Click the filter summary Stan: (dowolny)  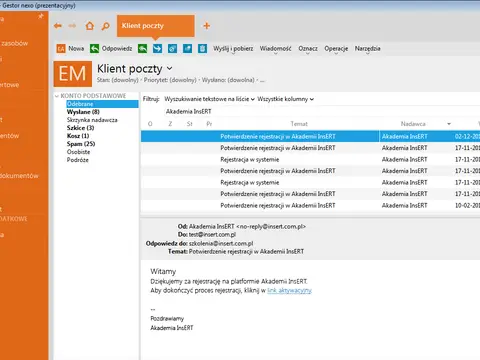point(118,80)
